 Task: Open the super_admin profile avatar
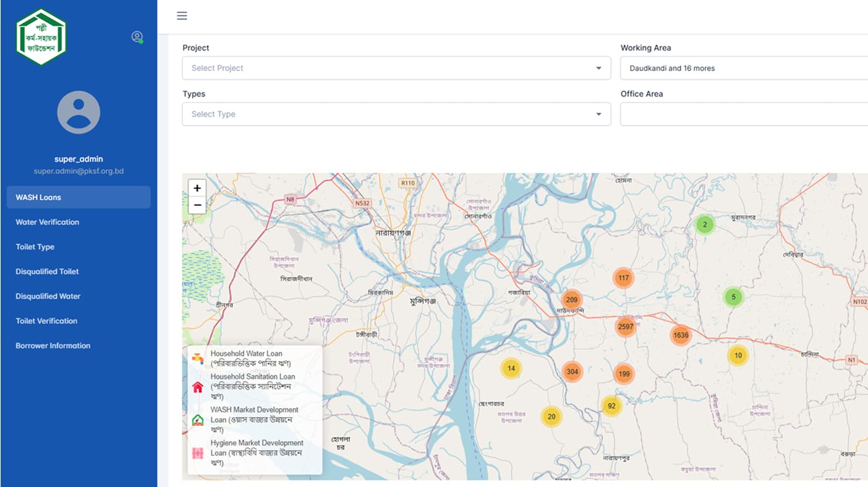(x=79, y=112)
